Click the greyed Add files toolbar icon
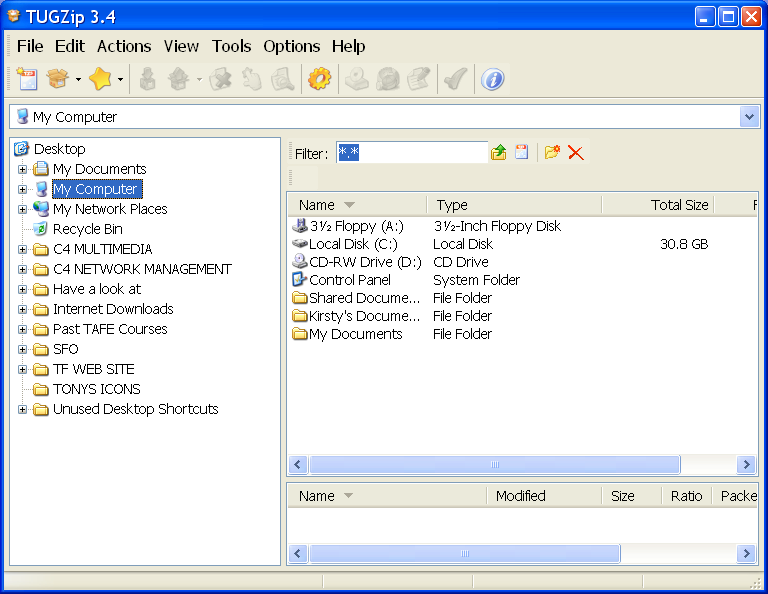Viewport: 768px width, 594px height. (147, 78)
